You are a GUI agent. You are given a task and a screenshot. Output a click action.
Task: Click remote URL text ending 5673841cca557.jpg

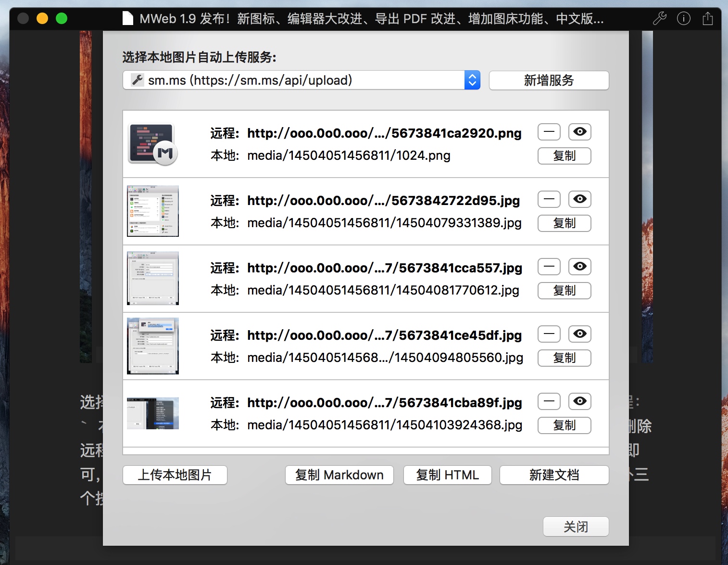(x=385, y=268)
